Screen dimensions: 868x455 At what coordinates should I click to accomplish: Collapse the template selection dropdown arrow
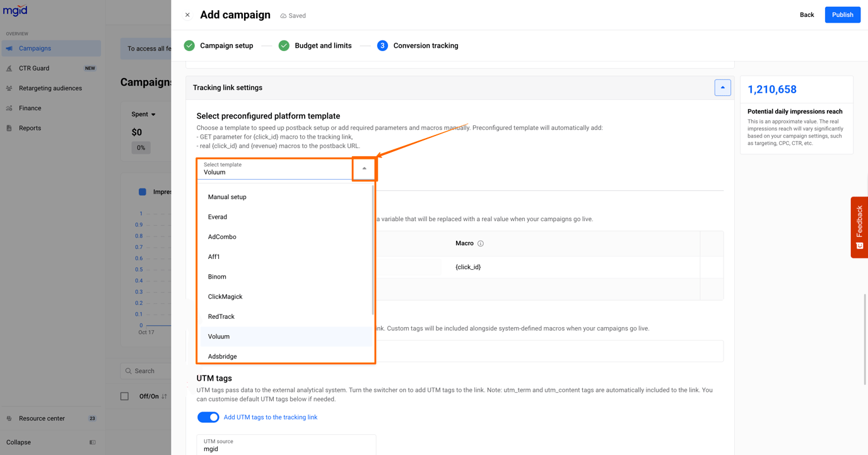tap(364, 169)
